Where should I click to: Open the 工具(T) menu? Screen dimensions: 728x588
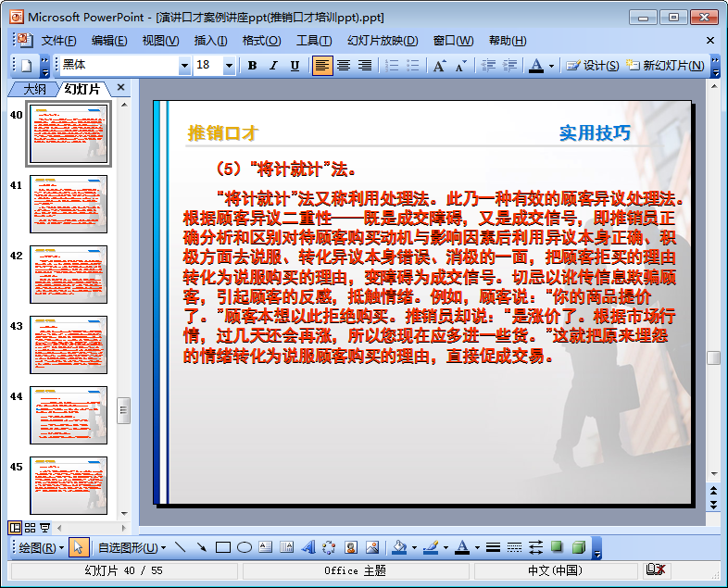(314, 41)
